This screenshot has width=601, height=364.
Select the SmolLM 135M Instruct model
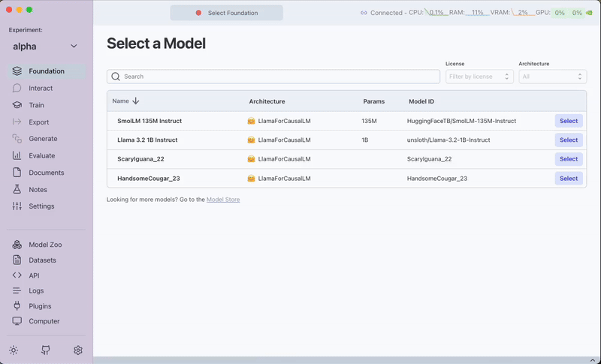coord(569,121)
